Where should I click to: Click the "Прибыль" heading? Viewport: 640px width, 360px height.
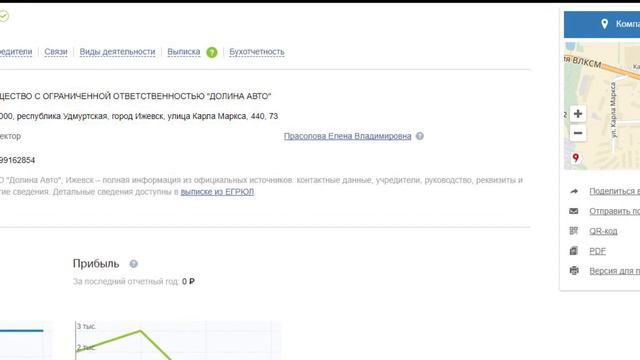96,264
